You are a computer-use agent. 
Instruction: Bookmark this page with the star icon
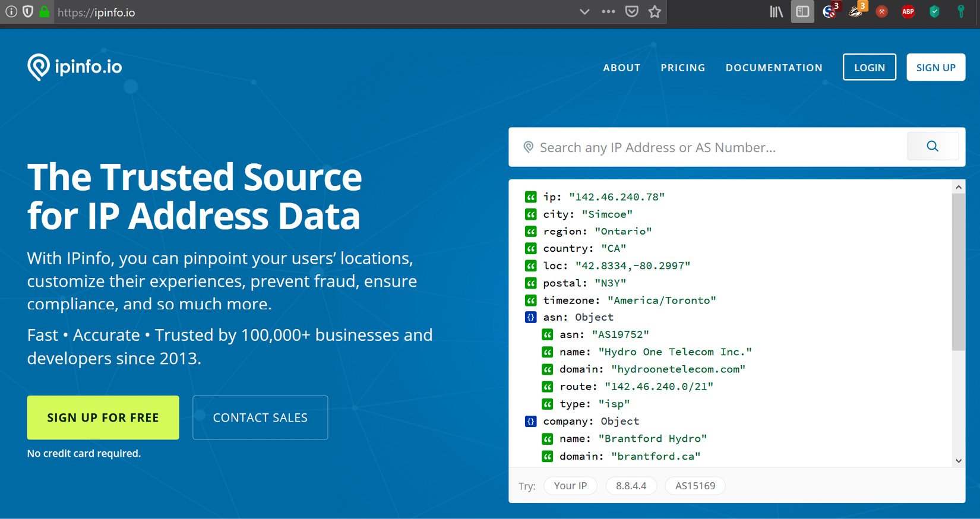655,12
